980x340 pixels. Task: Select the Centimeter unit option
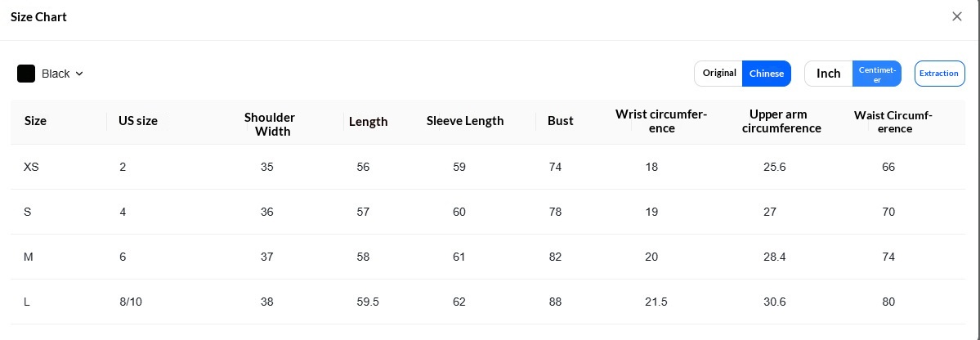[877, 73]
